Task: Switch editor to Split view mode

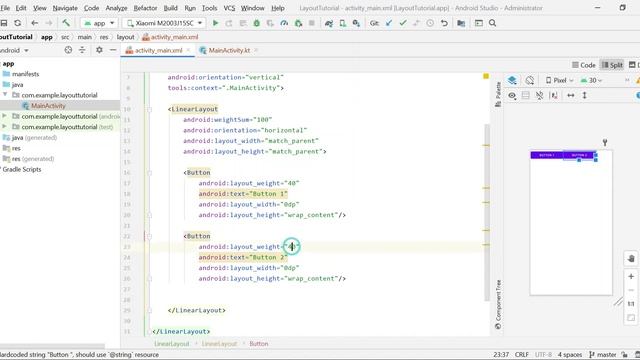Action: click(612, 65)
